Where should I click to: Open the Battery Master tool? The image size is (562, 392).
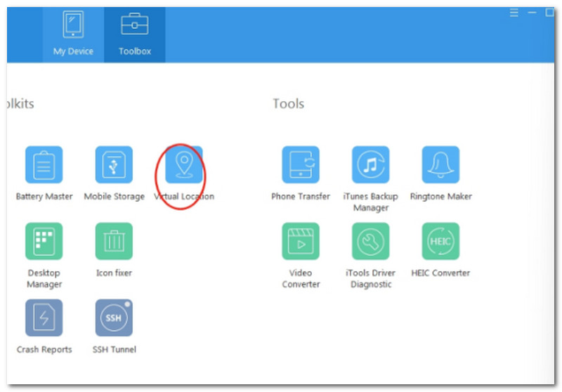(x=44, y=164)
